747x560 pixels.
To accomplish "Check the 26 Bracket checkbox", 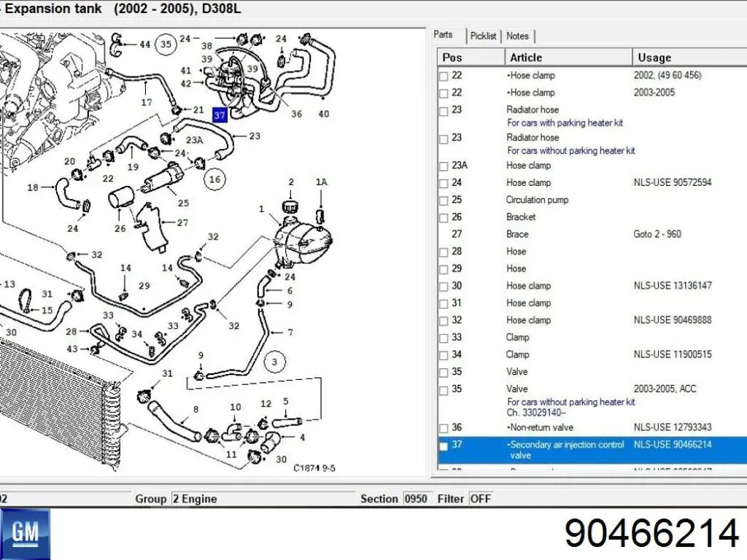I will [444, 217].
